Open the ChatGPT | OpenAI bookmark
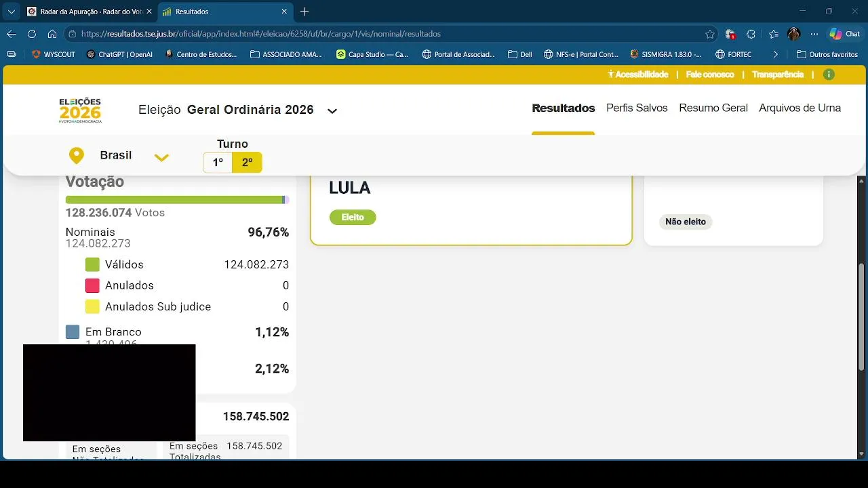Image resolution: width=868 pixels, height=488 pixels. click(119, 54)
